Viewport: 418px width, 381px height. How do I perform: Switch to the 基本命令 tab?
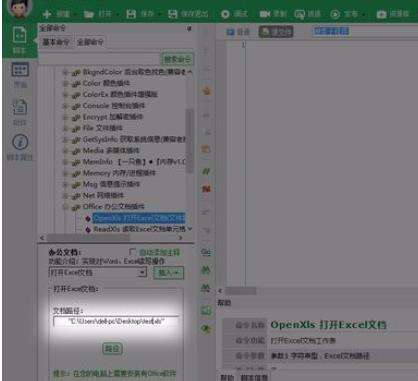pos(56,42)
